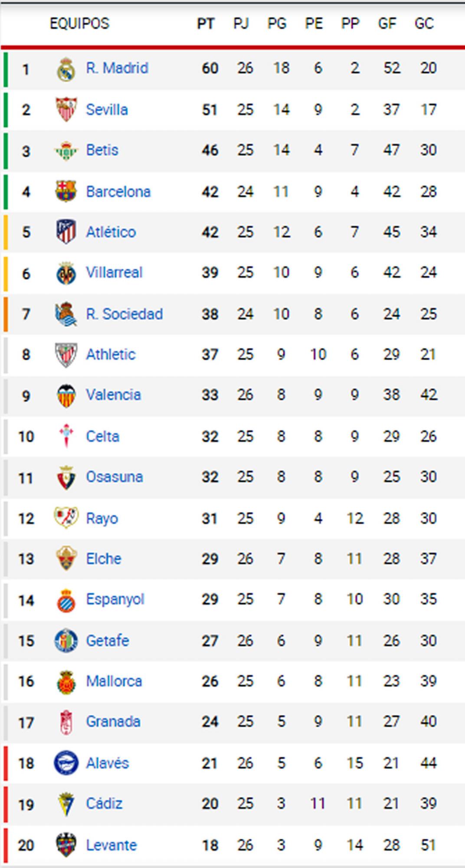The image size is (465, 868).
Task: Open the Athletic team link
Action: click(x=111, y=355)
